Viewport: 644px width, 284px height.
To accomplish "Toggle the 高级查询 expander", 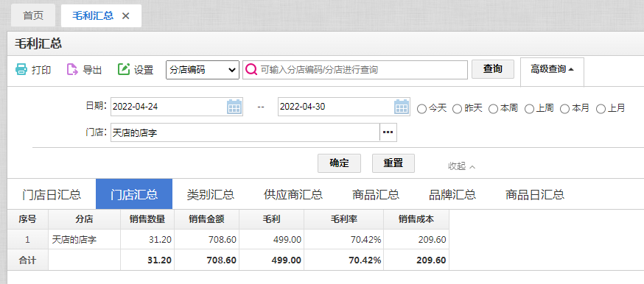I will 552,69.
